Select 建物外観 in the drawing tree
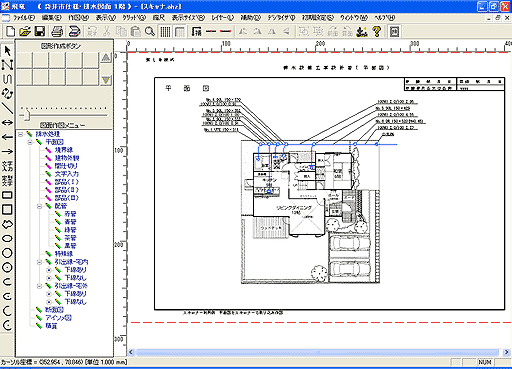The width and height of the screenshot is (512, 369). [67, 158]
